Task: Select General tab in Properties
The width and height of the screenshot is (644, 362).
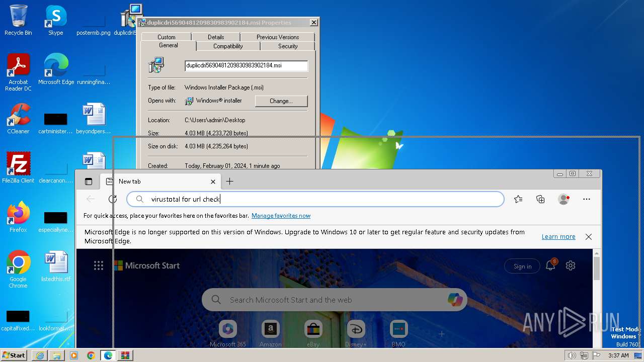Action: [x=169, y=45]
